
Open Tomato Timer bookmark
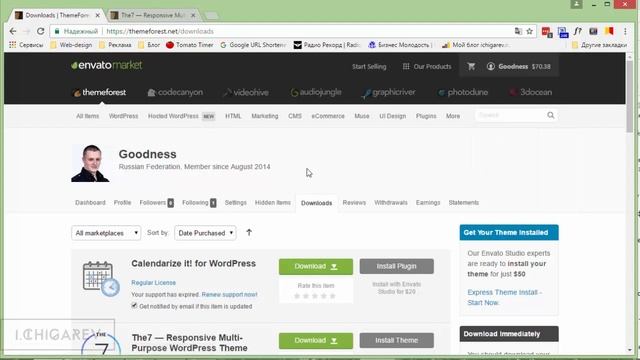(x=190, y=45)
